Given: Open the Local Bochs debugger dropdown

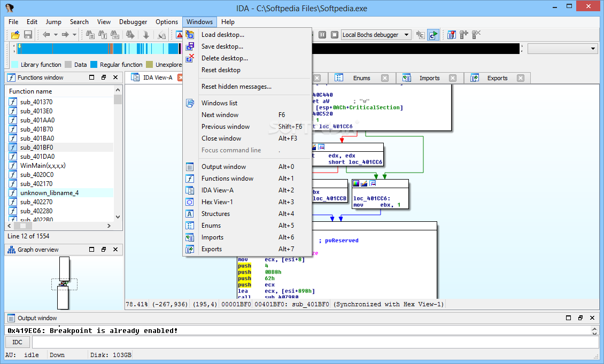Looking at the screenshot, I should 406,35.
